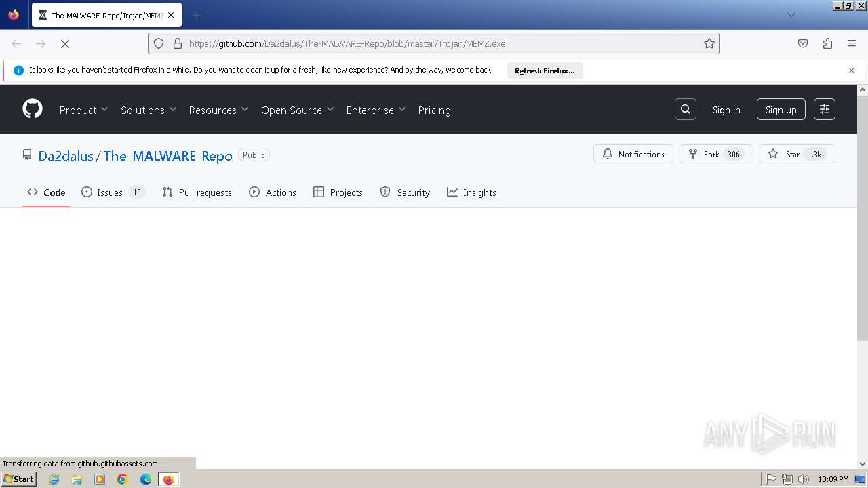Click the 10:09 PM system clock
The image size is (868, 488).
[x=833, y=479]
